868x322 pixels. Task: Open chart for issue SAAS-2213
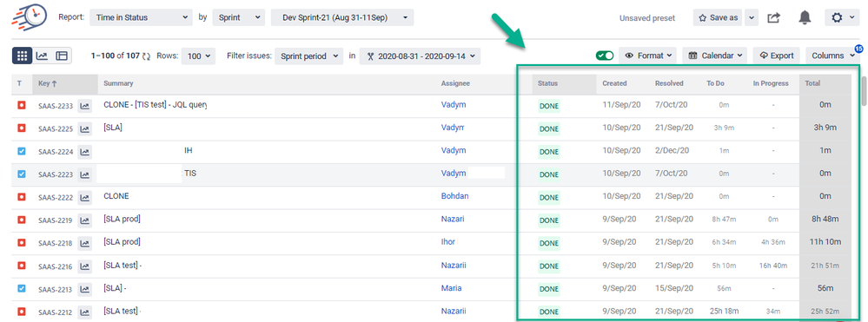click(84, 289)
